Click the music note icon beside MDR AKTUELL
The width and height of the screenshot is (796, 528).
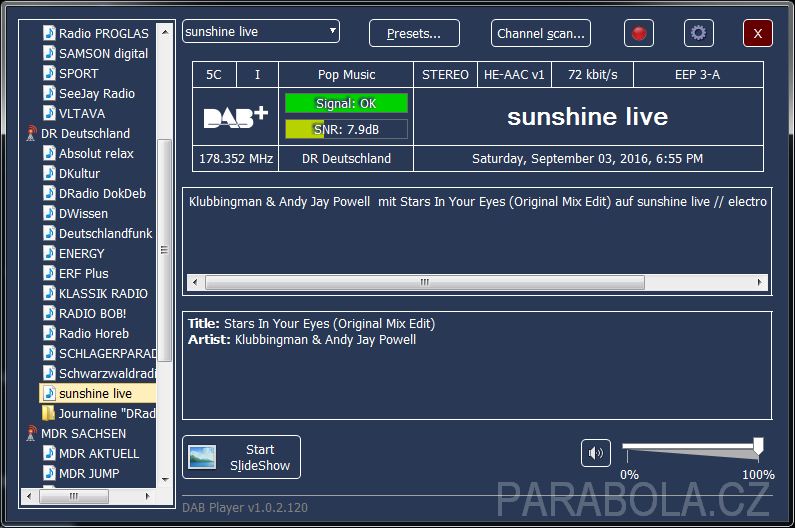(49, 453)
